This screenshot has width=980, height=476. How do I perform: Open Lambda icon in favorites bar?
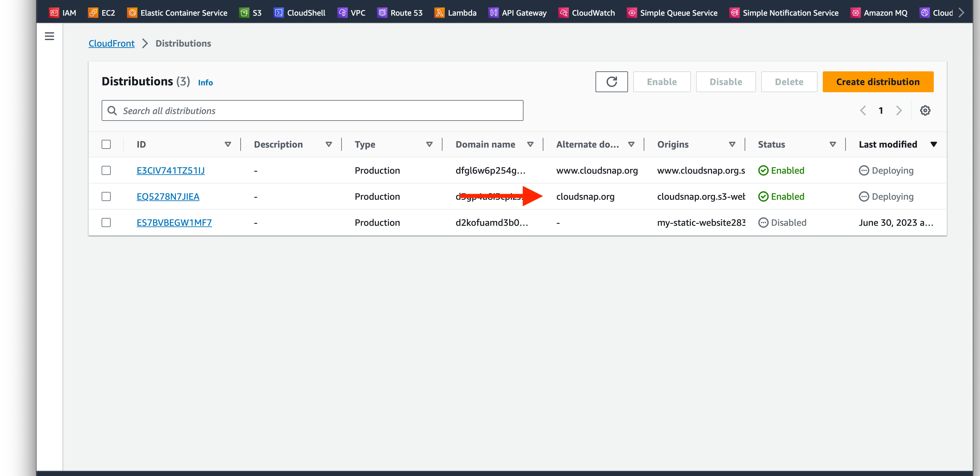[440, 13]
